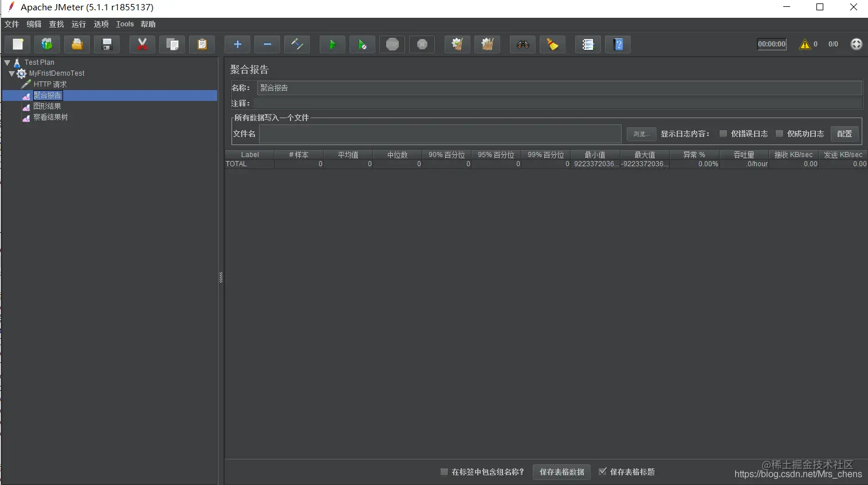Copy using the copy toolbar icon
The width and height of the screenshot is (868, 485).
point(172,44)
